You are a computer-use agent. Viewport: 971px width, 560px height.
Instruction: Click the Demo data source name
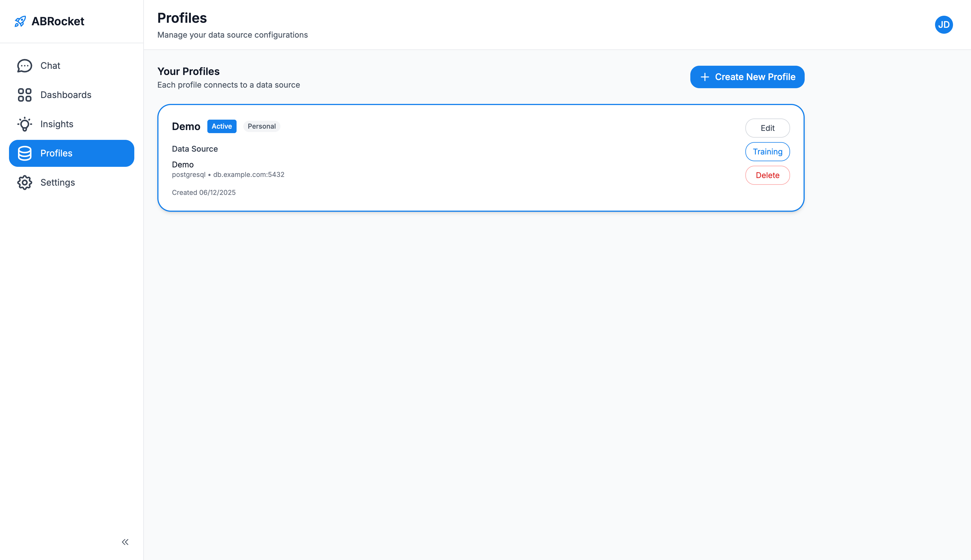[x=183, y=165]
